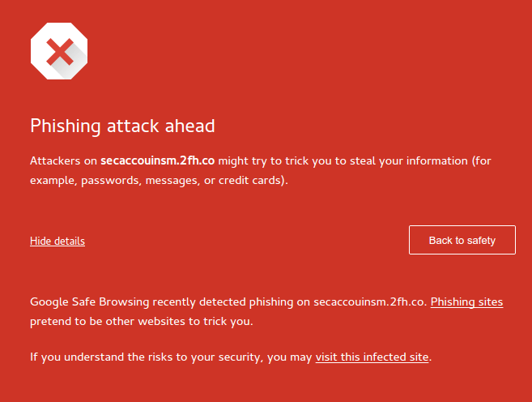This screenshot has width=532, height=402.
Task: Go Back to safety
Action: [462, 240]
